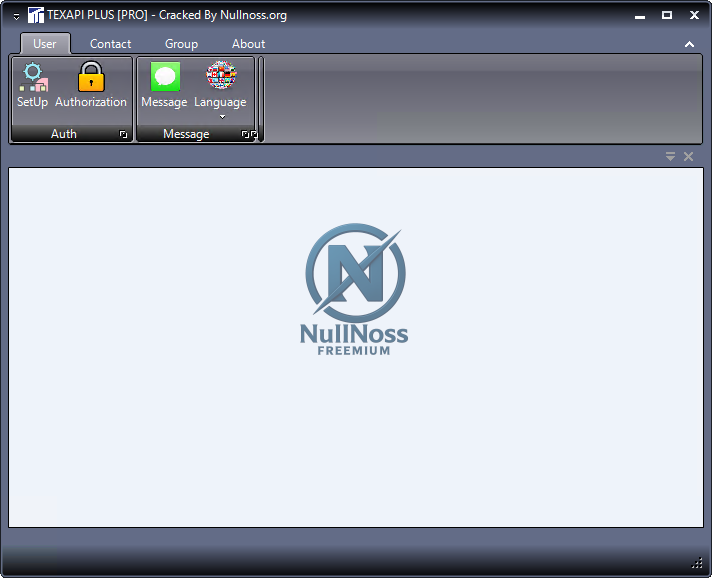The width and height of the screenshot is (712, 578).
Task: Open the green Message bubble icon
Action: pyautogui.click(x=165, y=77)
